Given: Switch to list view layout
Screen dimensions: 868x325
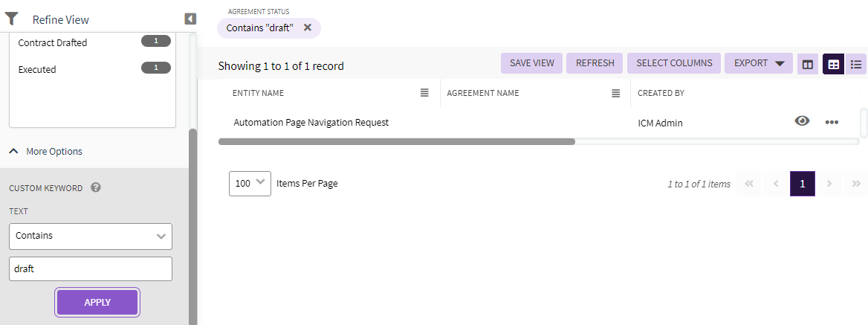Looking at the screenshot, I should [856, 64].
